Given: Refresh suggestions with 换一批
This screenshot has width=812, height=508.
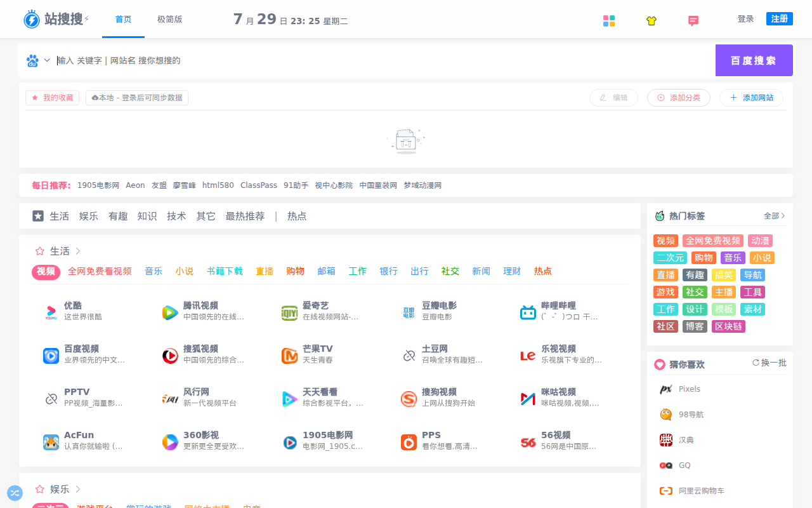Looking at the screenshot, I should pyautogui.click(x=769, y=363).
